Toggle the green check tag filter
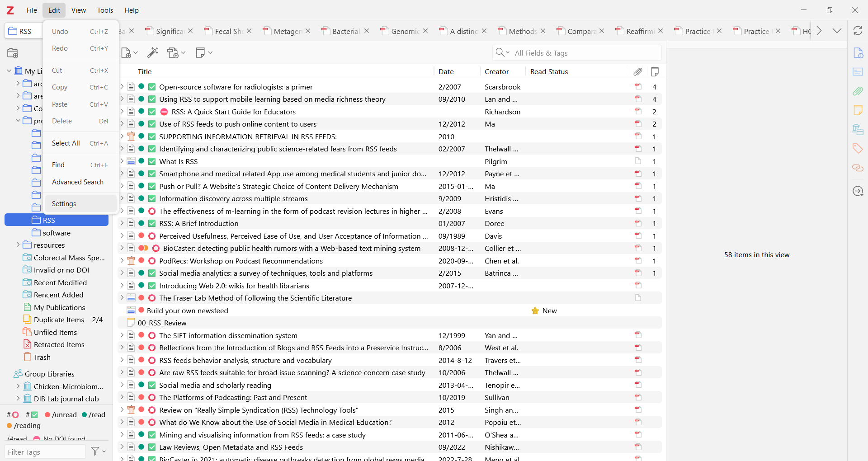Image resolution: width=868 pixels, height=461 pixels. pos(32,415)
